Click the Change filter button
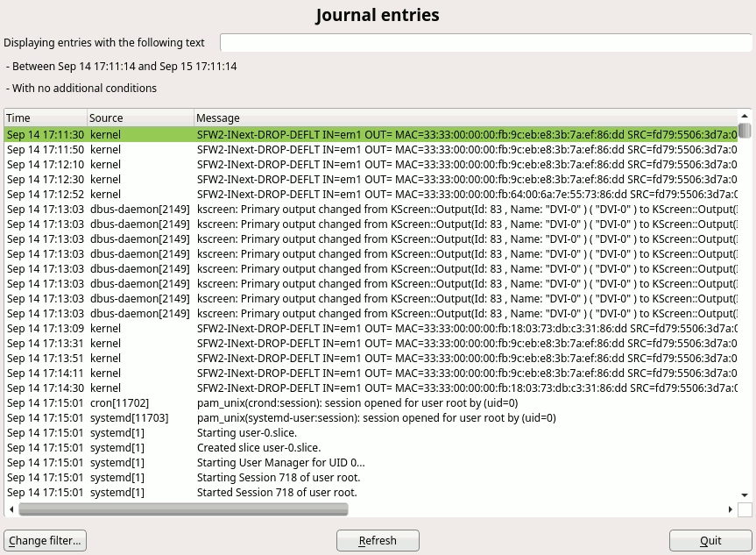Image resolution: width=756 pixels, height=555 pixels. click(45, 540)
